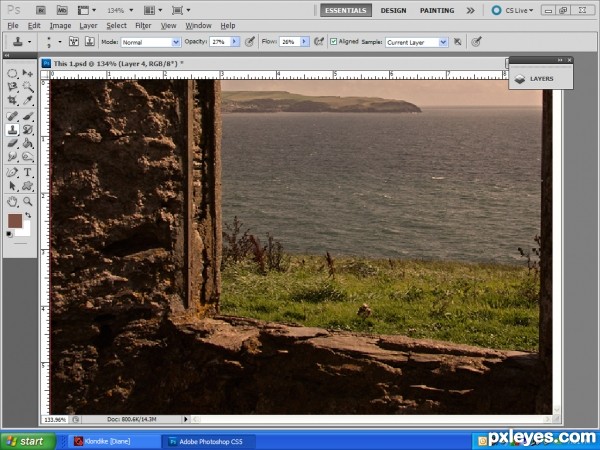Select the Crop tool
The width and height of the screenshot is (600, 450).
12,101
